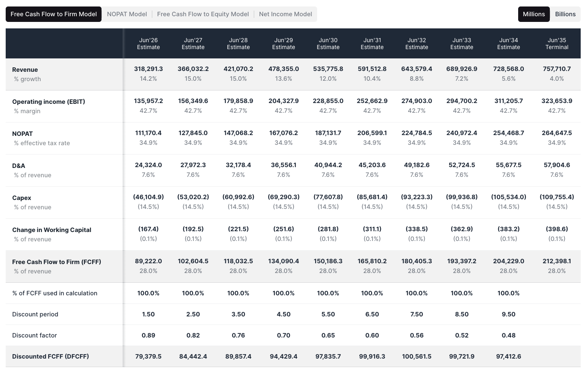Select the Capex row label
The image size is (588, 374).
(x=22, y=198)
